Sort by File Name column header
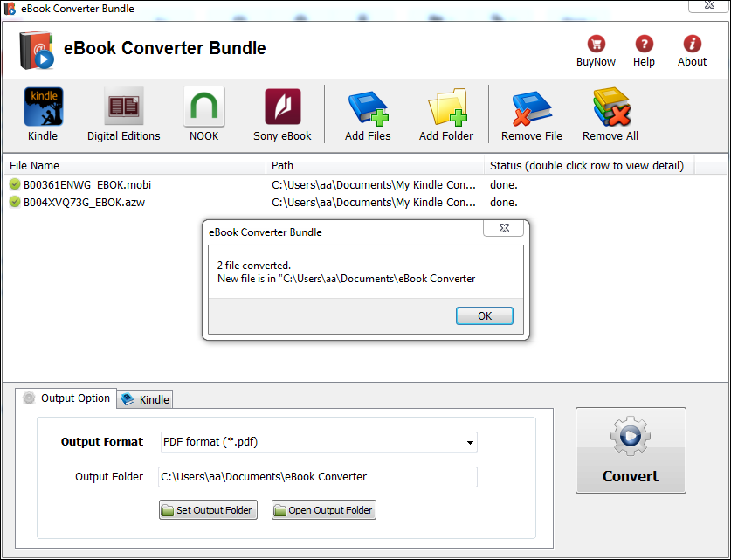Screen dimensions: 731x560 tap(134, 165)
